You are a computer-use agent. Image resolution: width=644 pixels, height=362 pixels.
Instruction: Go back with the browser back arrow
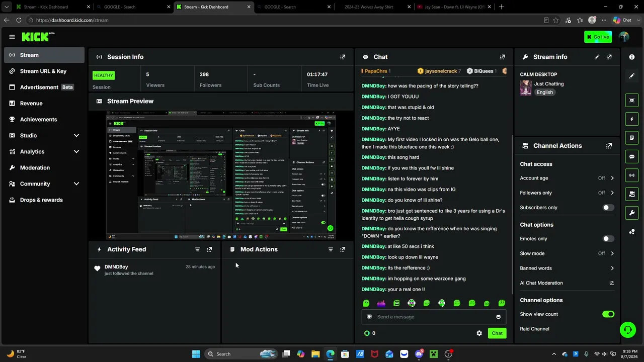click(x=7, y=20)
